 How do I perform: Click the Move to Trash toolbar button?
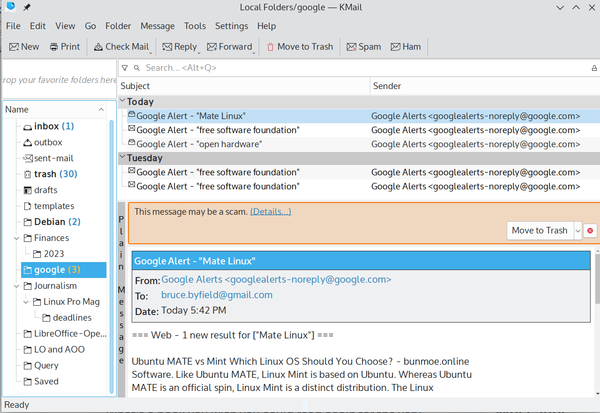click(x=300, y=47)
